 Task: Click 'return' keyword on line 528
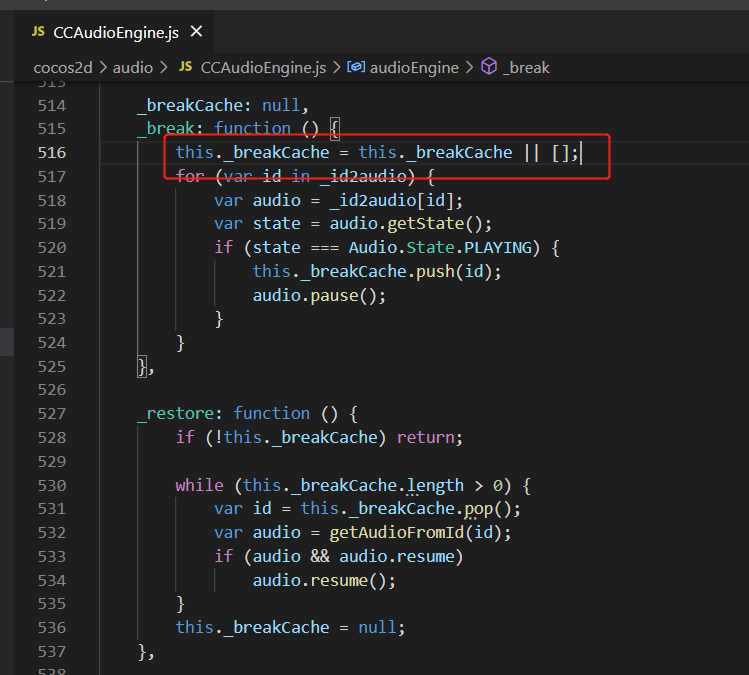[426, 438]
